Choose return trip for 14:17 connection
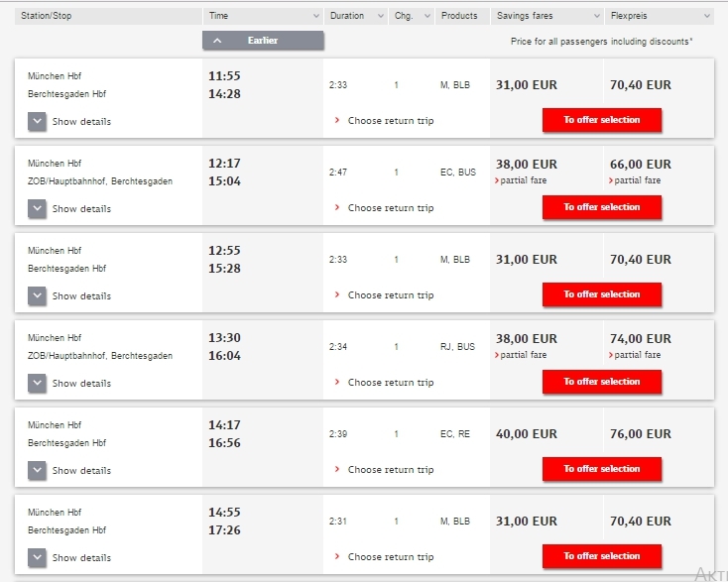This screenshot has width=728, height=582. 390,470
